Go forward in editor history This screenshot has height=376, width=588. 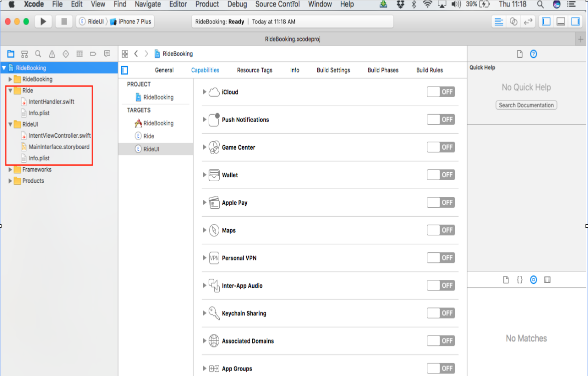click(146, 54)
